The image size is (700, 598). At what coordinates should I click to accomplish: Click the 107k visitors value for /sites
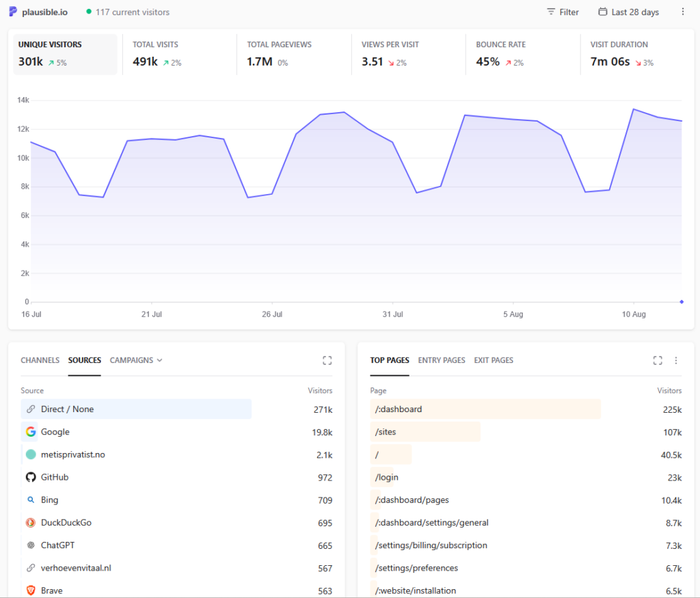point(673,433)
